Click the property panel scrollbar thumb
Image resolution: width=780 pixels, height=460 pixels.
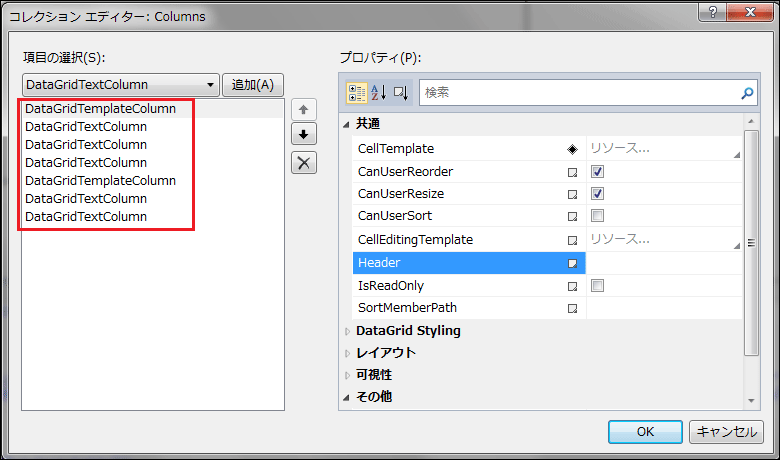pyautogui.click(x=751, y=243)
